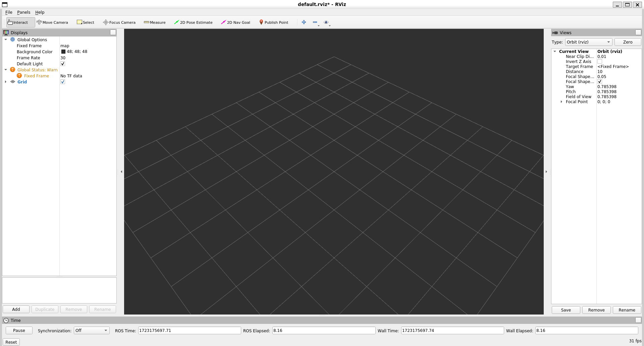Select the Interact tool

(20, 22)
